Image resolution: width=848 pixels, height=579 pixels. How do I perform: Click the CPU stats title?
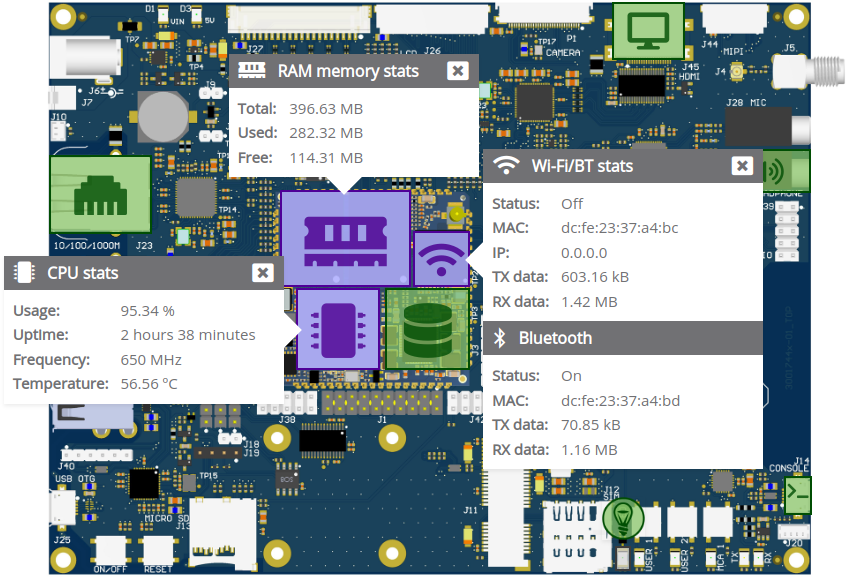[83, 273]
